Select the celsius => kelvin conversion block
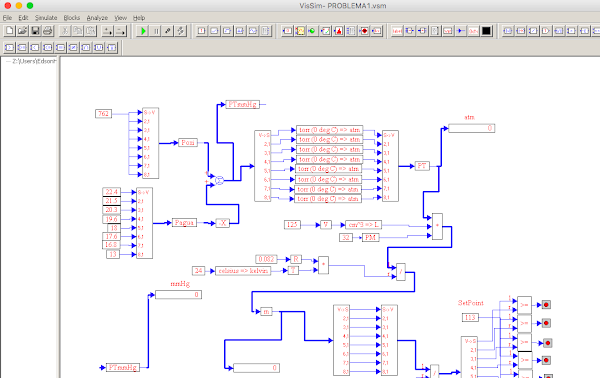Screen dimensions: 600x378 pos(243,271)
